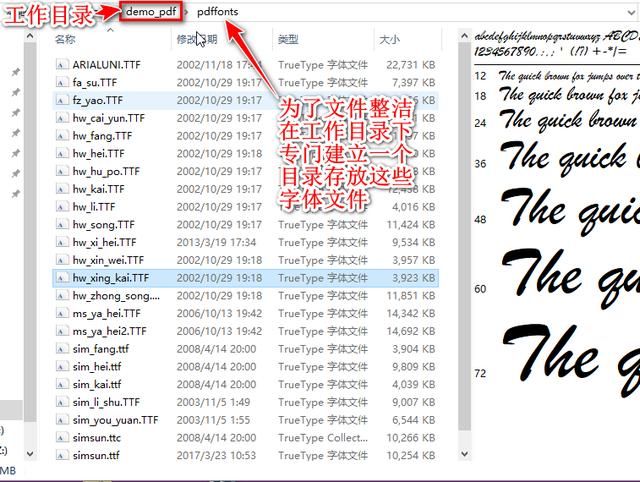Viewport: 640px width, 482px height.
Task: Click the hw_hei.TTF file icon
Action: coord(62,153)
